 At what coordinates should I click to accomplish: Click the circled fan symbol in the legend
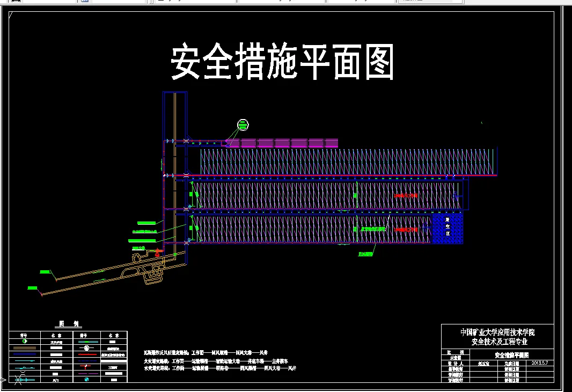tap(86, 347)
